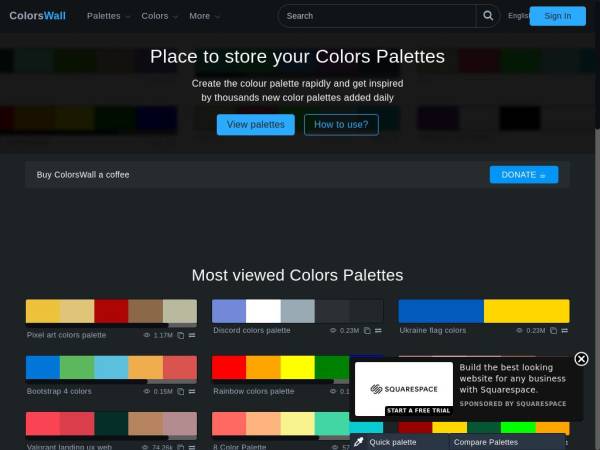
Task: Click the Sign In button
Action: (x=557, y=16)
